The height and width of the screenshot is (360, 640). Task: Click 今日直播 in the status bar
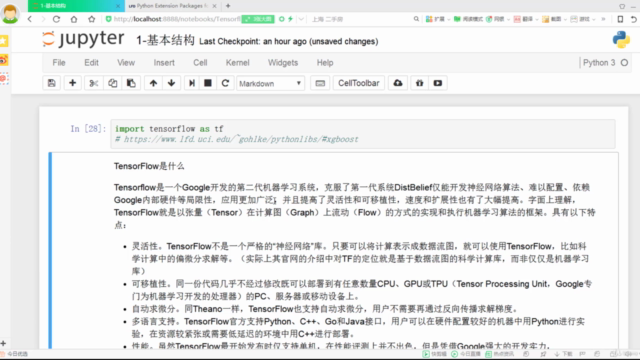(467, 354)
